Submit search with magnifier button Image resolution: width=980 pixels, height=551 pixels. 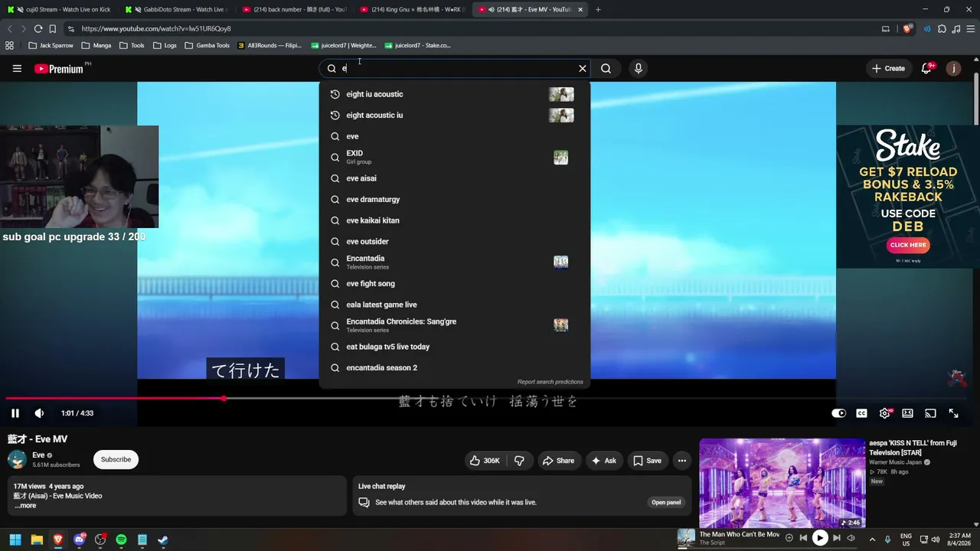click(x=606, y=68)
